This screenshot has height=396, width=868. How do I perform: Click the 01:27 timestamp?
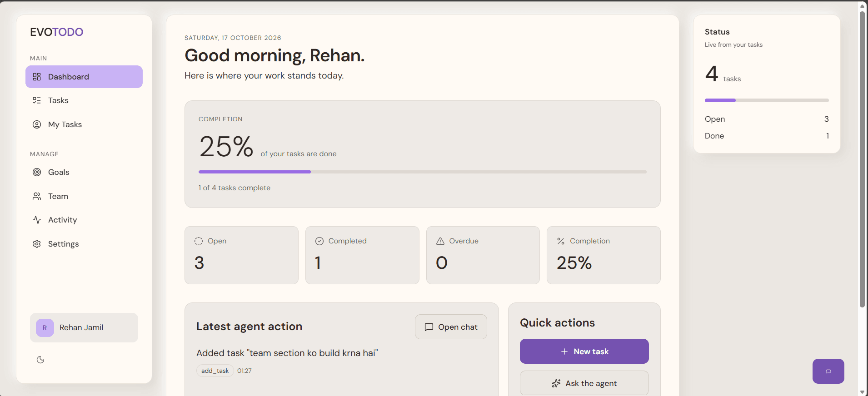click(244, 371)
